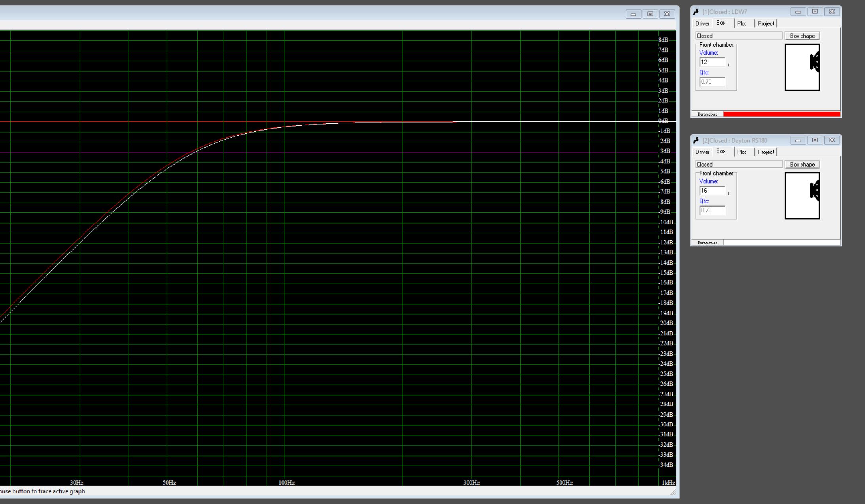Click 100Hz label on frequency axis
The width and height of the screenshot is (865, 504).
pos(286,483)
